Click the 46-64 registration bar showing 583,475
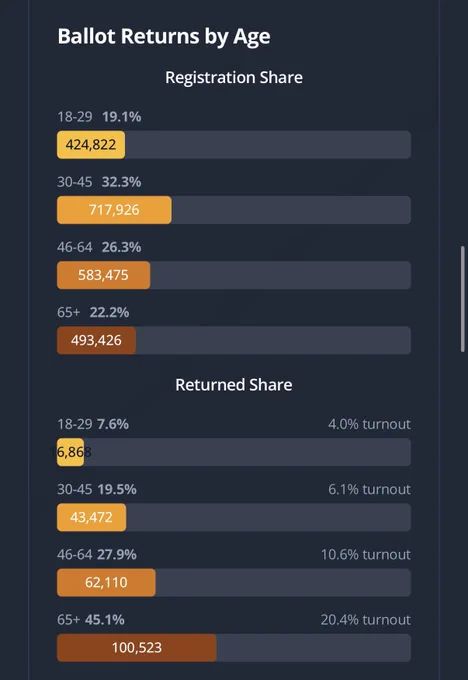 103,275
